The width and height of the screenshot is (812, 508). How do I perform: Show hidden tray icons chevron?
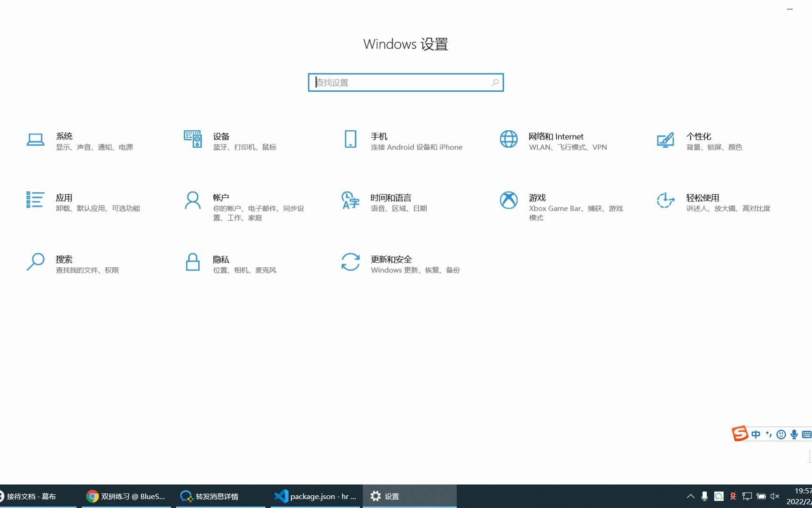tap(690, 496)
